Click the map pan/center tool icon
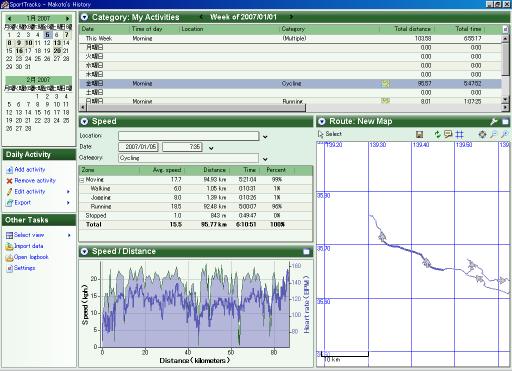512x371 pixels. click(482, 134)
